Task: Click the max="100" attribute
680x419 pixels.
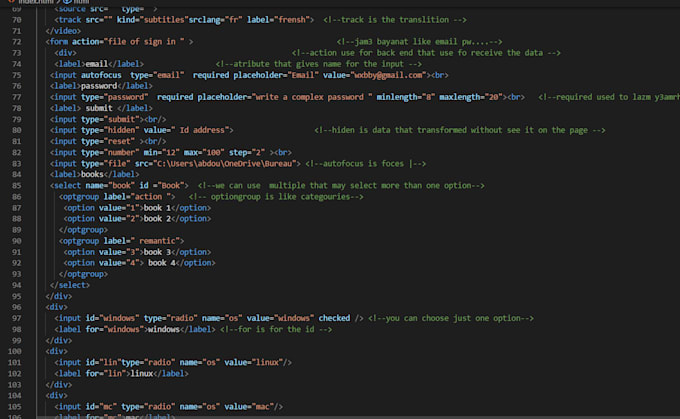Action: tap(204, 153)
